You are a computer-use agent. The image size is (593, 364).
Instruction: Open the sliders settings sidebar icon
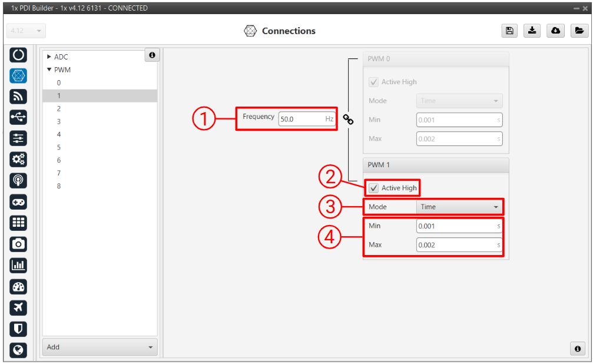19,138
